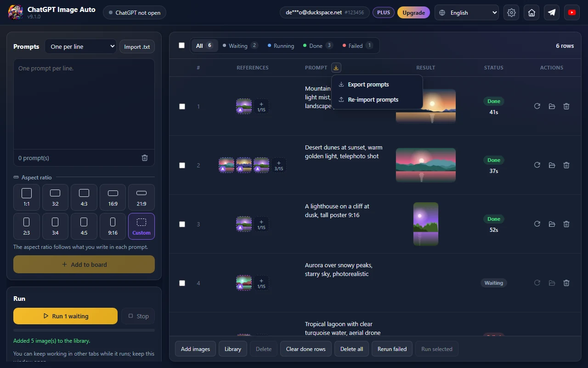Choose the Custom aspect ratio
The width and height of the screenshot is (588, 368).
coord(141,226)
